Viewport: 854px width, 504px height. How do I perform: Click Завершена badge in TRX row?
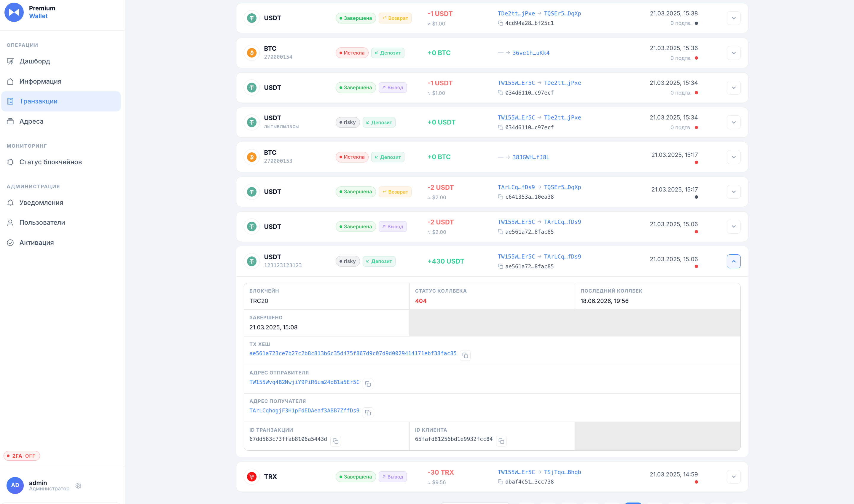tap(356, 477)
